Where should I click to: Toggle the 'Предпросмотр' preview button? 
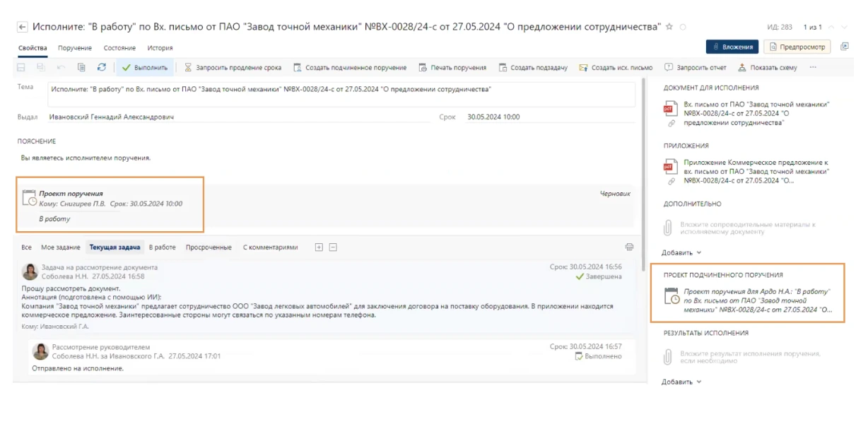point(797,47)
